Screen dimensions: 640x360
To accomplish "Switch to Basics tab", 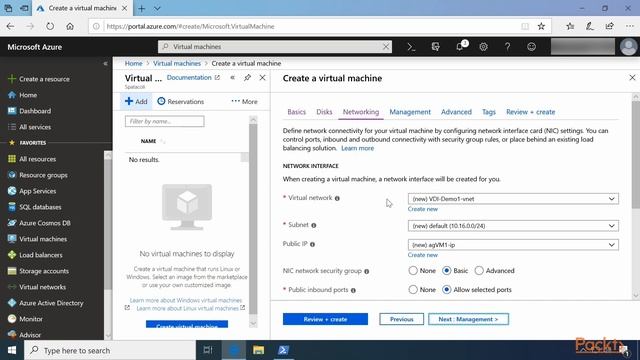I will tap(296, 112).
